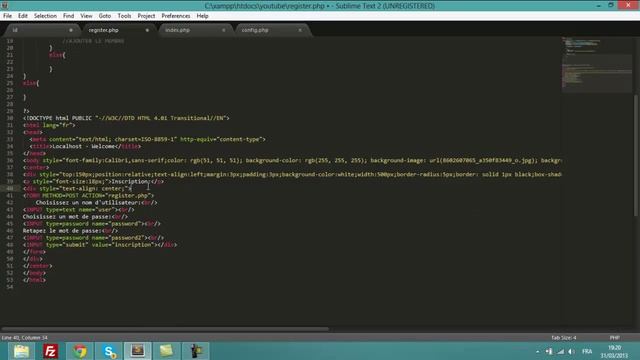Switch to the index.php tab
This screenshot has height=360, width=640.
194,30
